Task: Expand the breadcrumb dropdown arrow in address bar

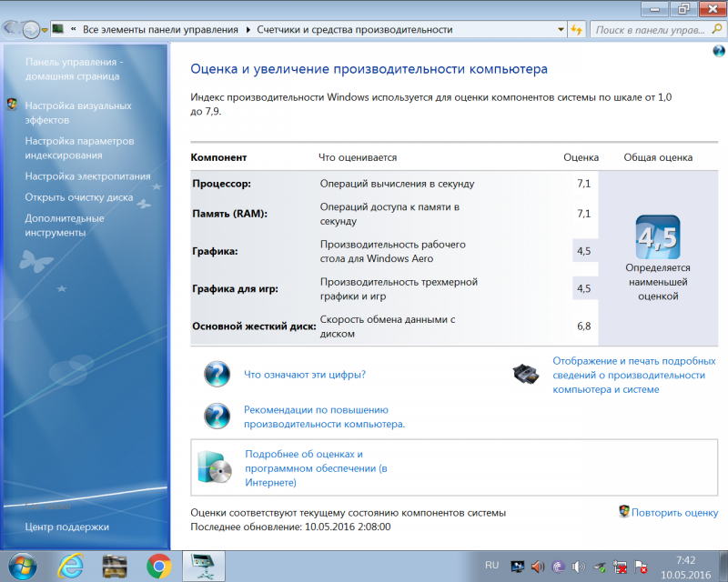Action: [x=561, y=28]
